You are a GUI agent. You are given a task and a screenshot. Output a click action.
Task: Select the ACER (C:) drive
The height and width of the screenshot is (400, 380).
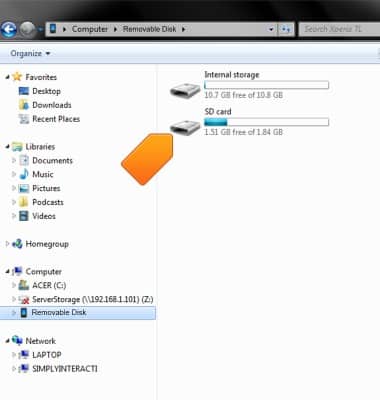tap(49, 286)
